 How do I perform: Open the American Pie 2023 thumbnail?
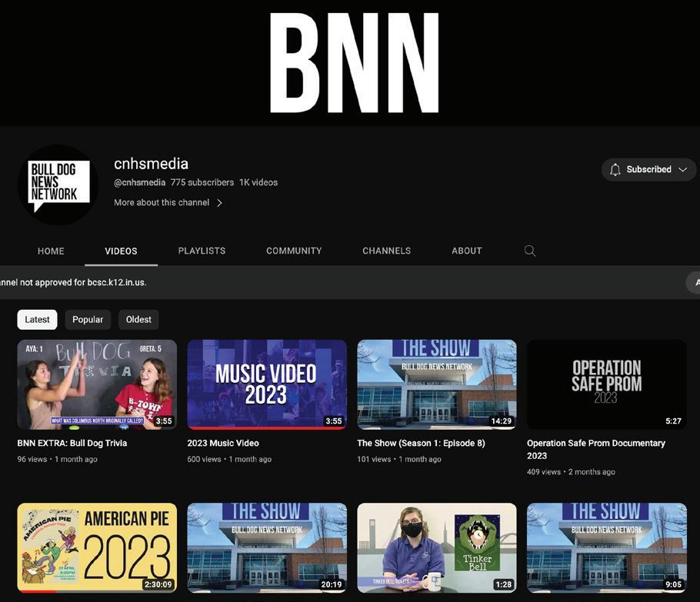click(97, 548)
